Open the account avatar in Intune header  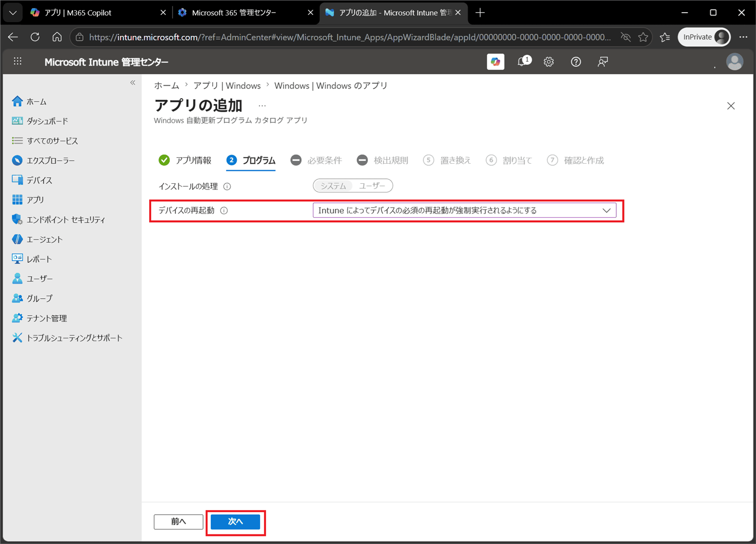click(x=734, y=61)
